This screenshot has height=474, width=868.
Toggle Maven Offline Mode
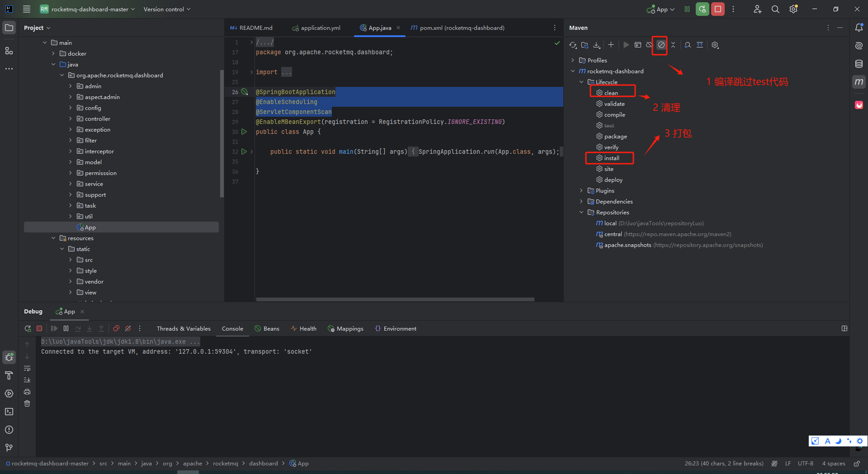click(649, 45)
